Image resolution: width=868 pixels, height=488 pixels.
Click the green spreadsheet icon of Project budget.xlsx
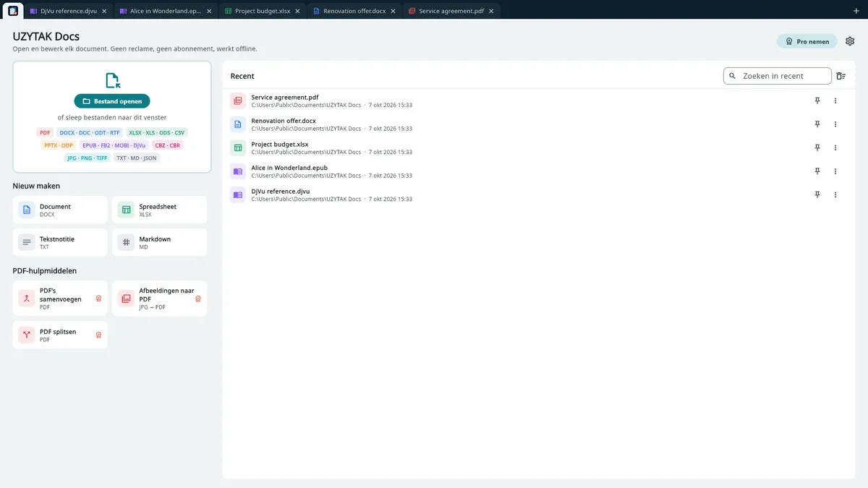[237, 148]
